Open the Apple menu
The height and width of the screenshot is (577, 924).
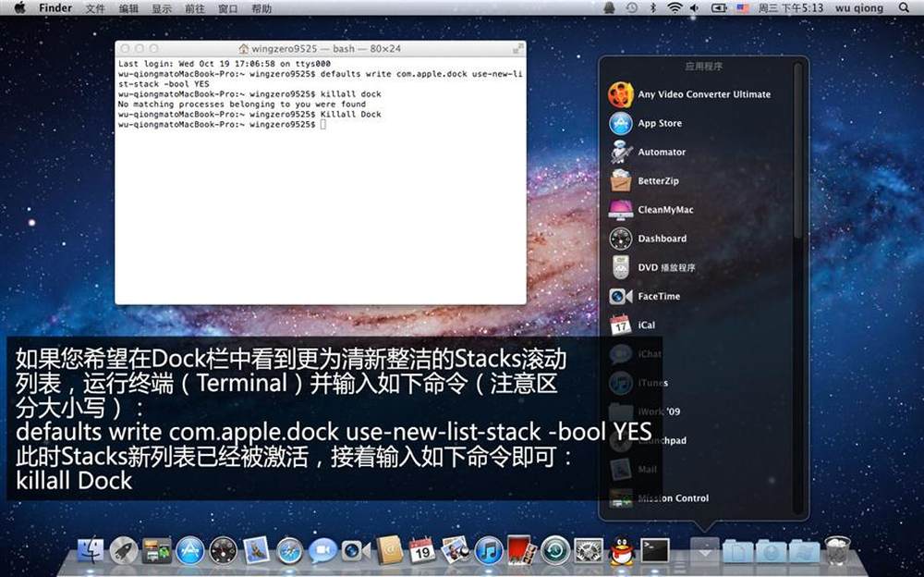20,7
